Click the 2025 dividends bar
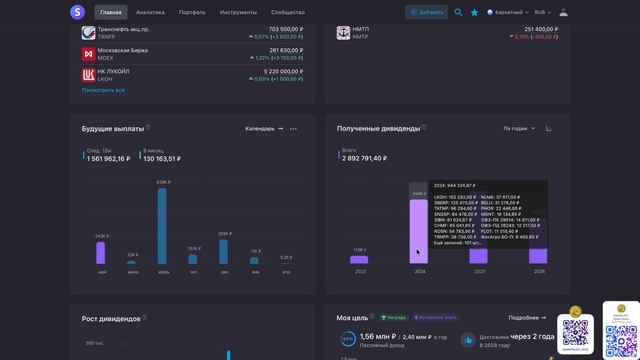 (478, 256)
